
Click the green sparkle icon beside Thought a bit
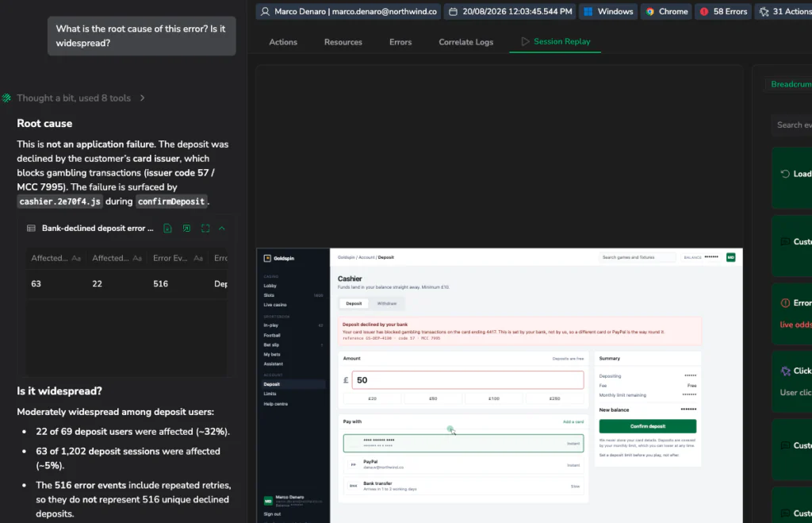[x=6, y=98]
